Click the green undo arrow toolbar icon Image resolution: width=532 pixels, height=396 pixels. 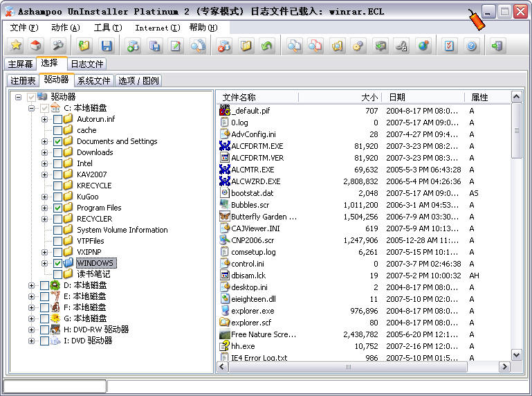coord(267,46)
